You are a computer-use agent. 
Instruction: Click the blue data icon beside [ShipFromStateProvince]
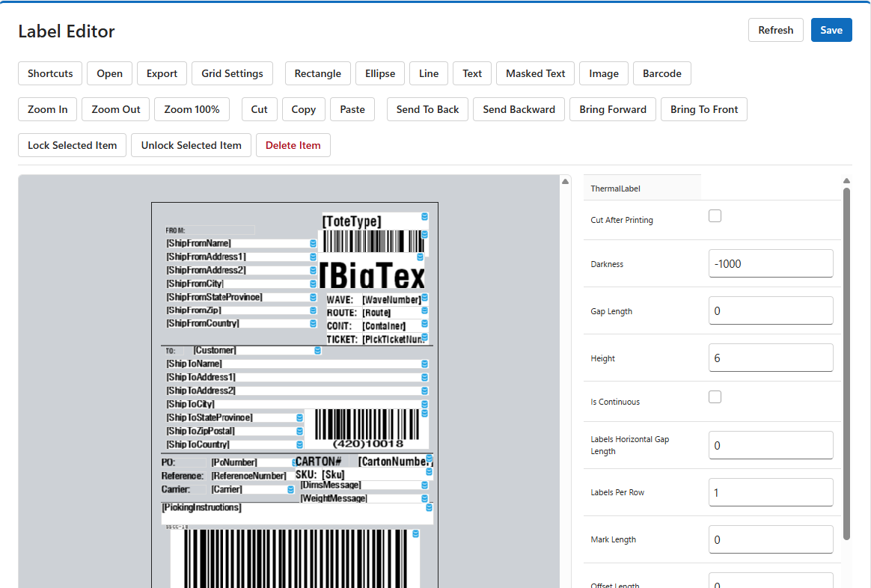coord(314,298)
